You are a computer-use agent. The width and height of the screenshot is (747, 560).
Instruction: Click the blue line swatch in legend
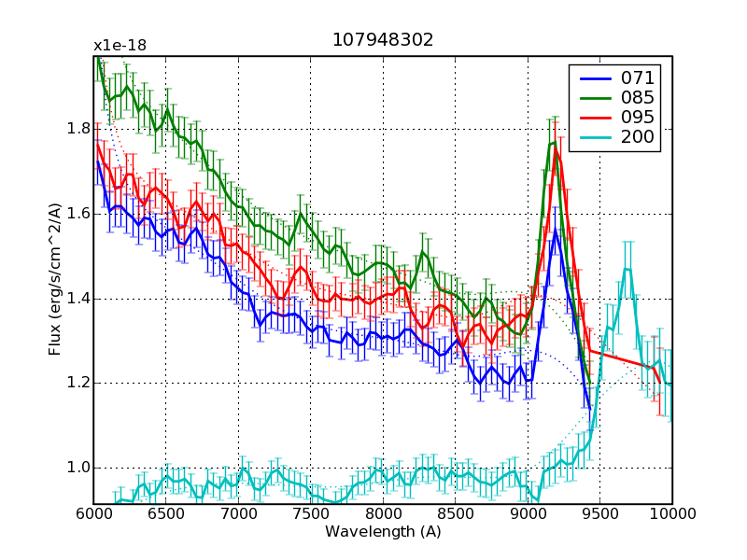pyautogui.click(x=594, y=77)
